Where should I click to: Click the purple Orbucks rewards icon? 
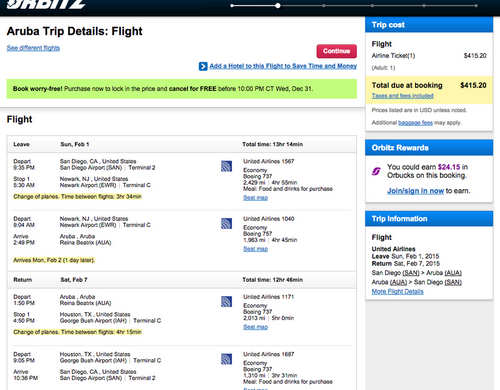(376, 171)
